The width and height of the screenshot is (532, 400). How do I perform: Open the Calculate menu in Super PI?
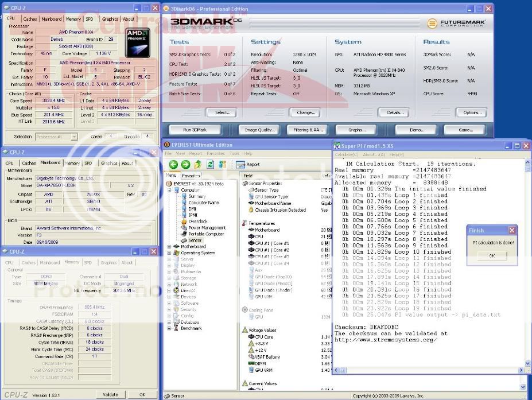[347, 155]
